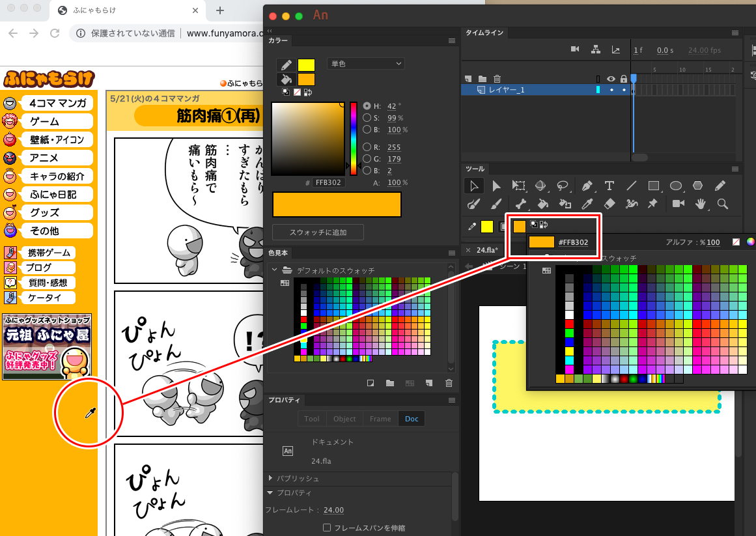
Task: Select the G green radio button
Action: point(367,158)
